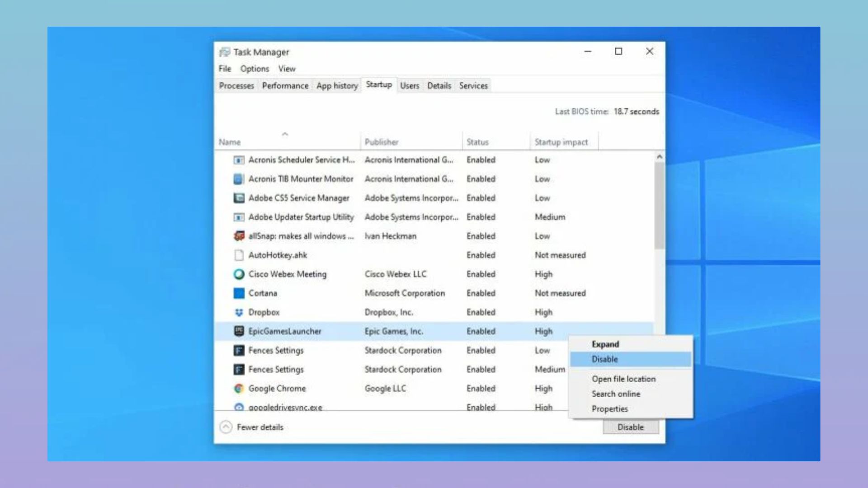Choose Disable in the context menu
The image size is (868, 488).
(x=630, y=359)
